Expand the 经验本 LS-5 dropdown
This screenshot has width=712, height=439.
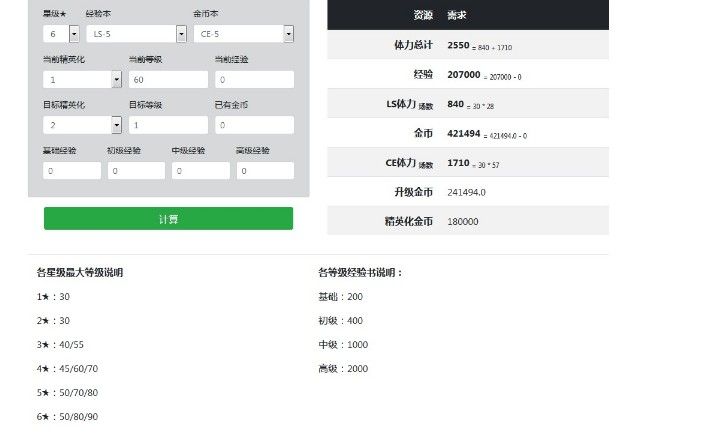[x=136, y=34]
